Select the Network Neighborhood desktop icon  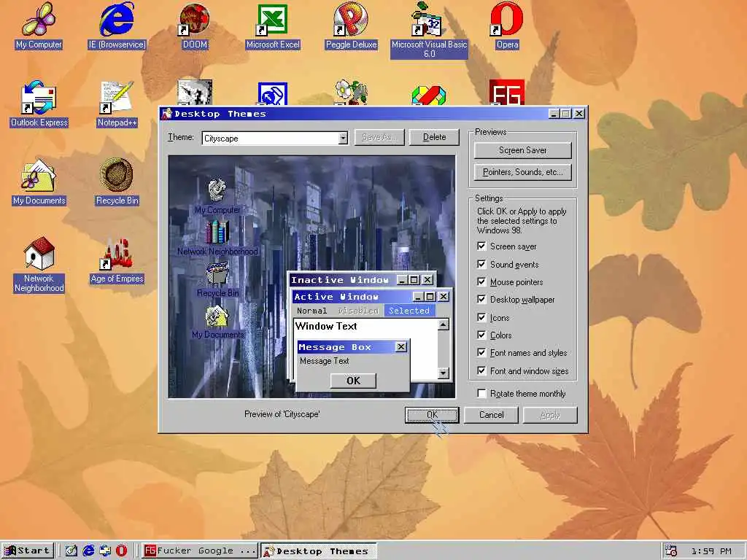coord(39,265)
